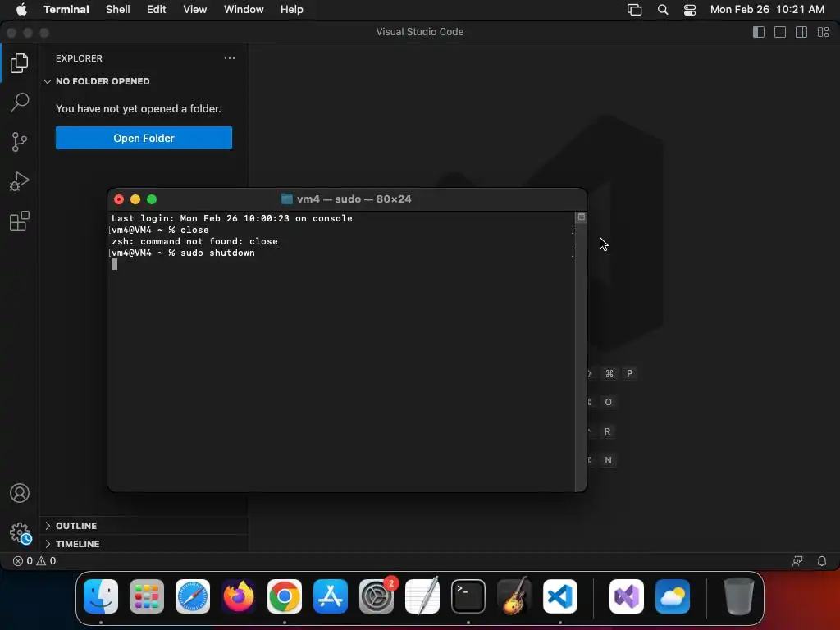Open the Explorer view in activity bar
This screenshot has width=840, height=630.
(20, 63)
